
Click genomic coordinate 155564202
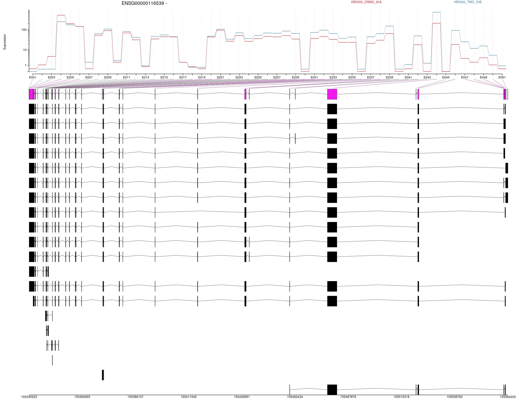coord(508,397)
